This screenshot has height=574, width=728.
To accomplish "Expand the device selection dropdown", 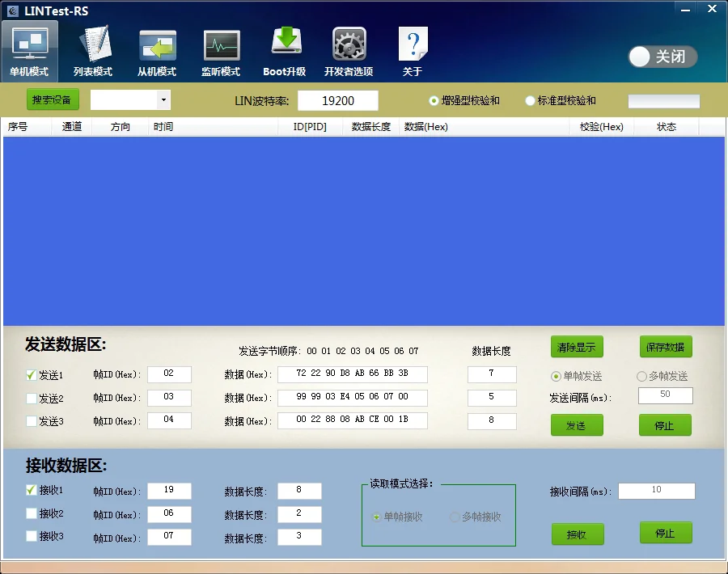I will (164, 100).
